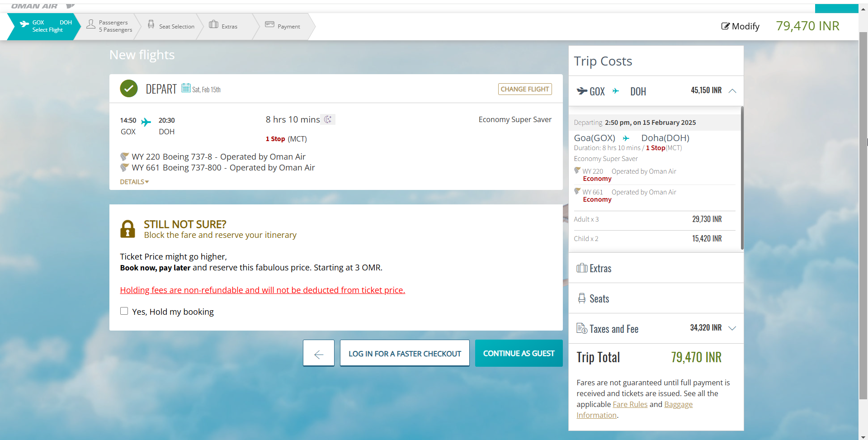Go to the Passengers step
This screenshot has height=440, width=868.
[x=109, y=26]
